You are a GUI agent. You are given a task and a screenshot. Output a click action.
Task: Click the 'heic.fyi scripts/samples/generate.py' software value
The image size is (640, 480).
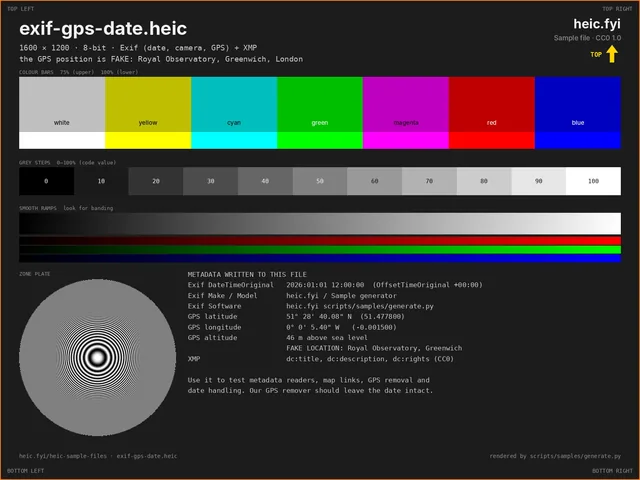click(360, 306)
